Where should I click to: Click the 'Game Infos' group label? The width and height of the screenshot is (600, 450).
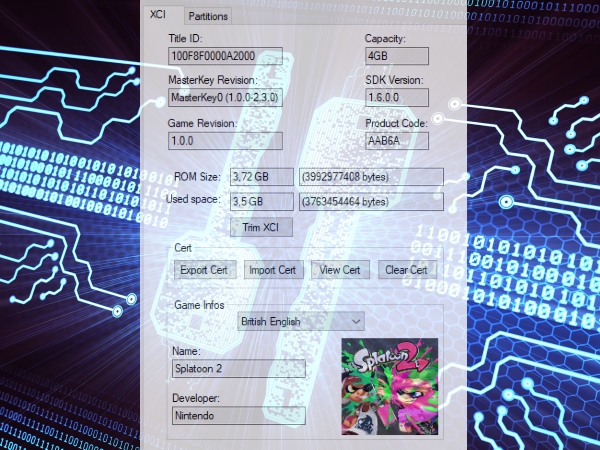(x=199, y=305)
